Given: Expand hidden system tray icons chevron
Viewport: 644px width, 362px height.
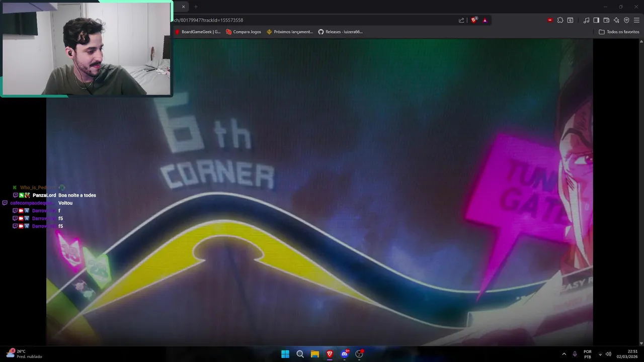Looking at the screenshot, I should point(564,354).
